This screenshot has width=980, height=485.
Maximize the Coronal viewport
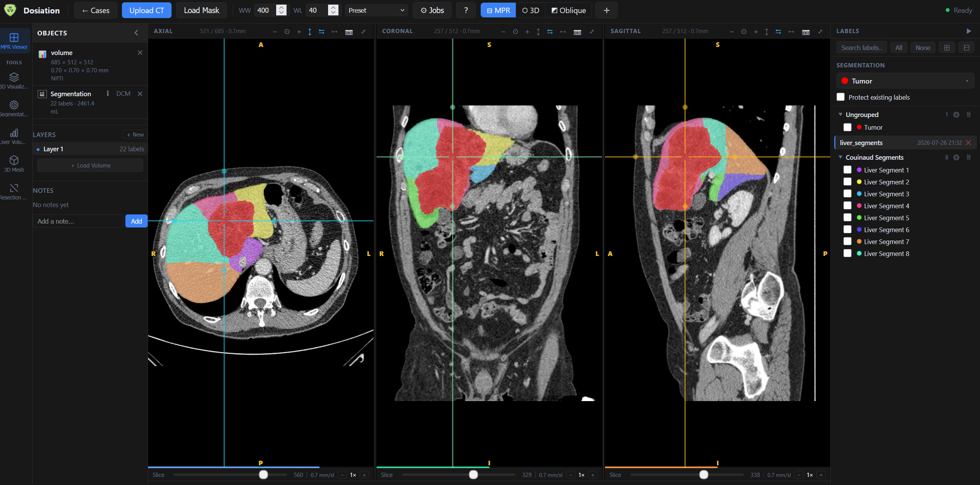[x=592, y=32]
